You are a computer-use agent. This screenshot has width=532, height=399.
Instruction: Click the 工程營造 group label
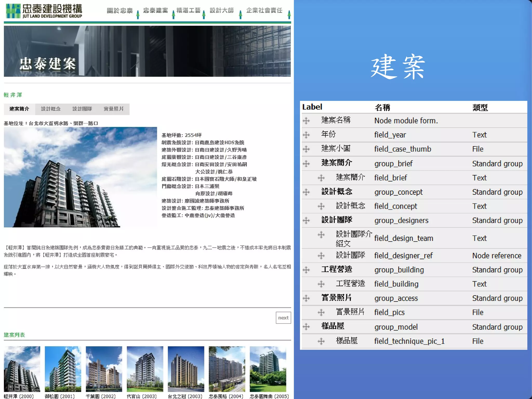click(337, 269)
